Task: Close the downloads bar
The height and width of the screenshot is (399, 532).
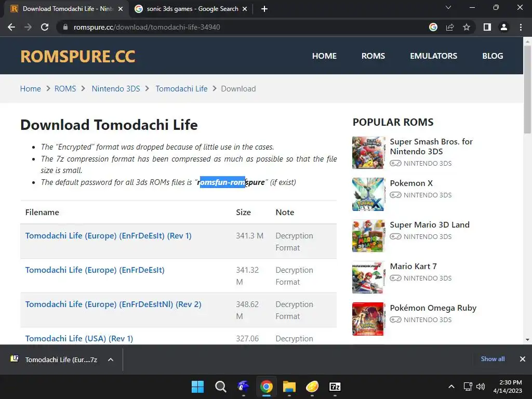Action: tap(523, 359)
